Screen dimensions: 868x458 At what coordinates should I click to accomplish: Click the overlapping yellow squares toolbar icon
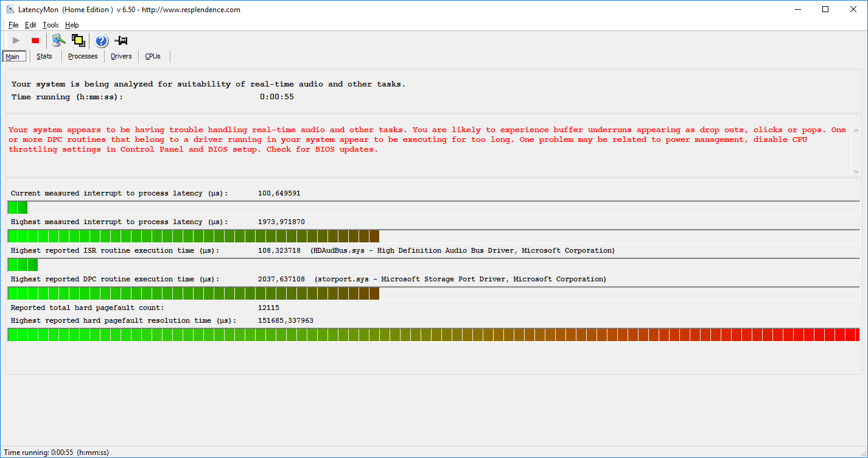pos(78,41)
